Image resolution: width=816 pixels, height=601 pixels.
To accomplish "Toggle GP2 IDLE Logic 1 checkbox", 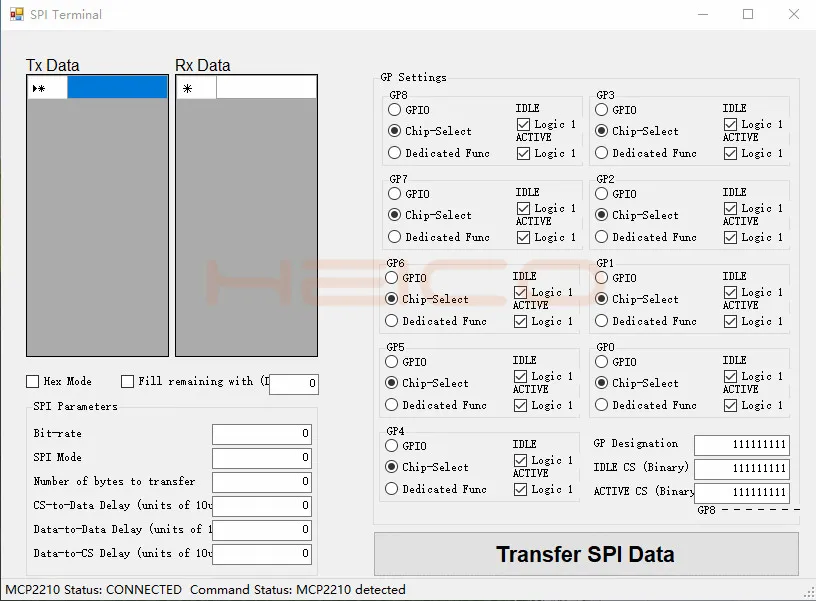I will coord(730,208).
